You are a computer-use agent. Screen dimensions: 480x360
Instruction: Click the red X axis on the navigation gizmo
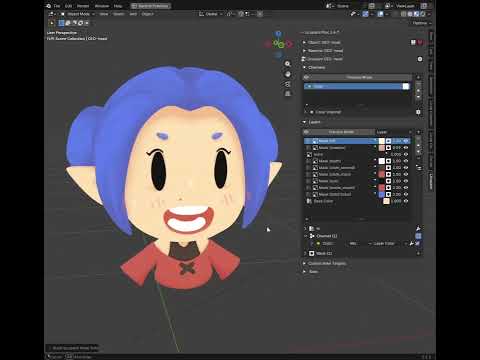289,44
